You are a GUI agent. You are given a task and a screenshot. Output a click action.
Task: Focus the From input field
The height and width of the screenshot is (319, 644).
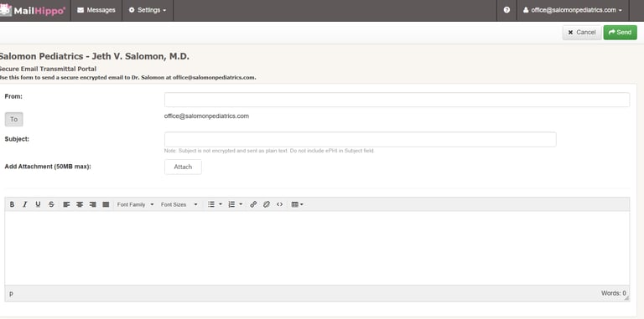[397, 100]
